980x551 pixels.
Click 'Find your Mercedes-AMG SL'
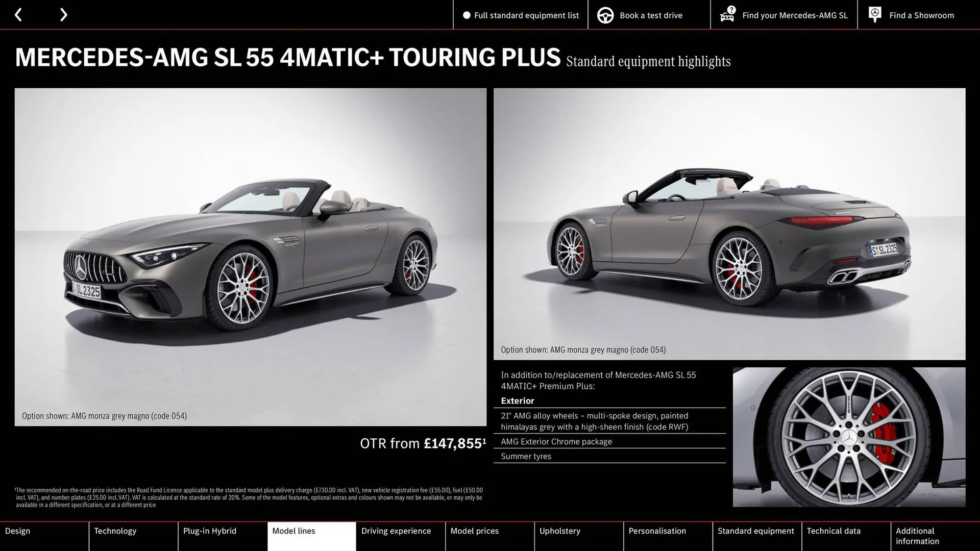coord(794,15)
